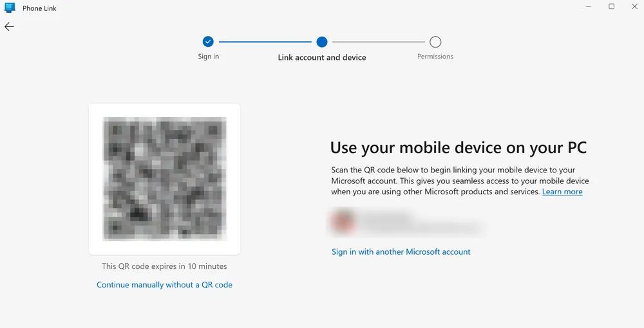
Task: Close the Phone Link window
Action: (x=634, y=6)
